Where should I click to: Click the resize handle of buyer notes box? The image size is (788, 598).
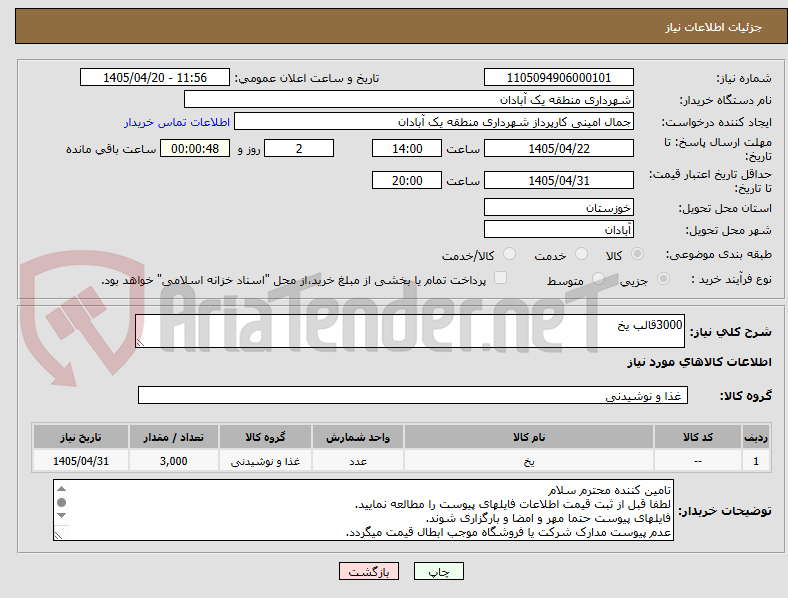[58, 536]
